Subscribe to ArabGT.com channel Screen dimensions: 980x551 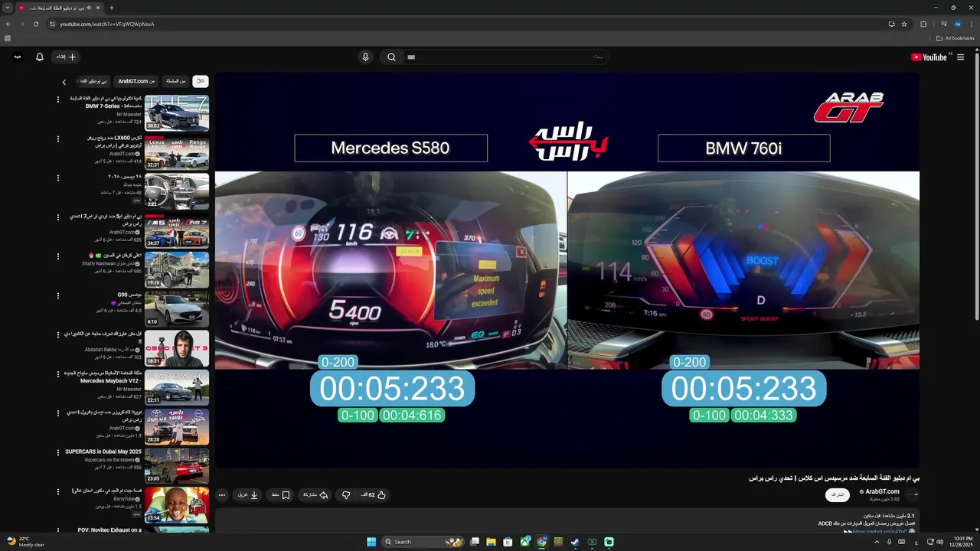coord(838,495)
